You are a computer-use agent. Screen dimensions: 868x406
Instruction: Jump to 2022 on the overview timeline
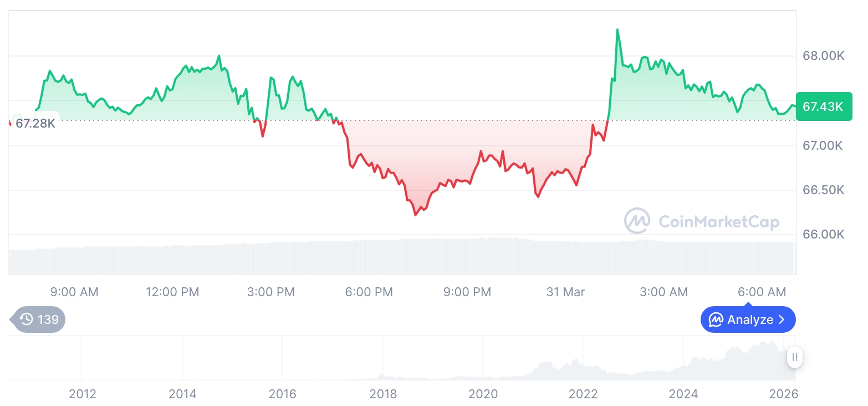583,394
